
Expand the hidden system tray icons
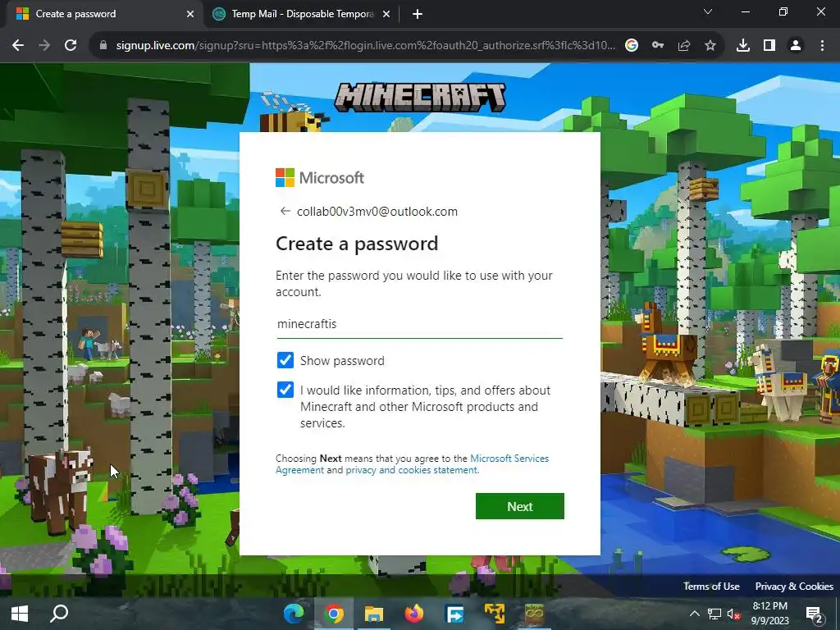click(694, 614)
